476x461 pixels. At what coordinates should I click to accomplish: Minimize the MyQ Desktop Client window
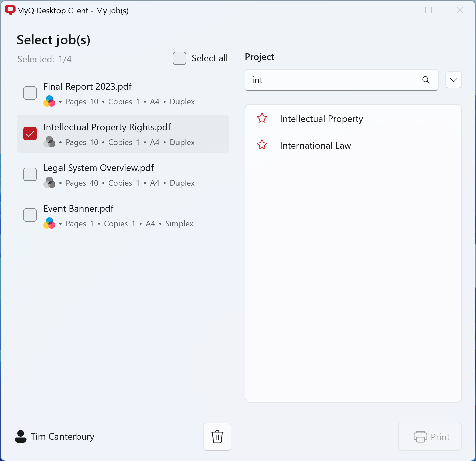[x=398, y=10]
